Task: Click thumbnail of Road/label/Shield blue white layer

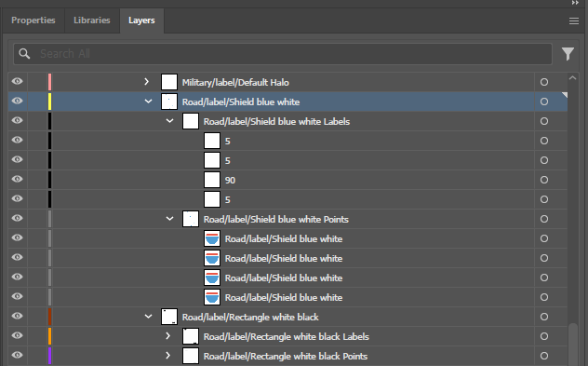Action: click(x=169, y=102)
